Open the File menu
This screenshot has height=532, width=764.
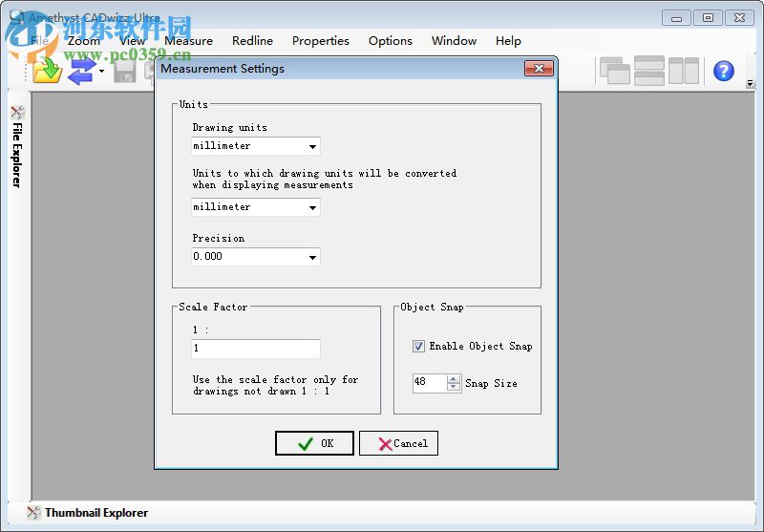[39, 41]
